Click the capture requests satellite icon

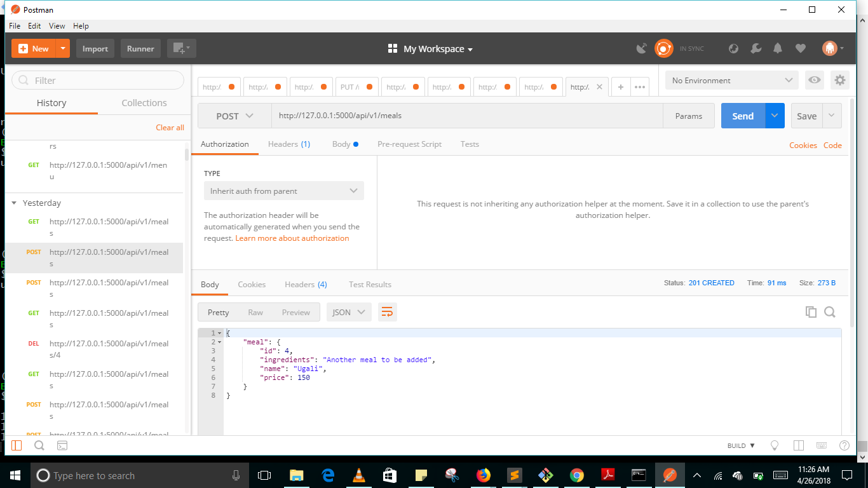click(642, 48)
